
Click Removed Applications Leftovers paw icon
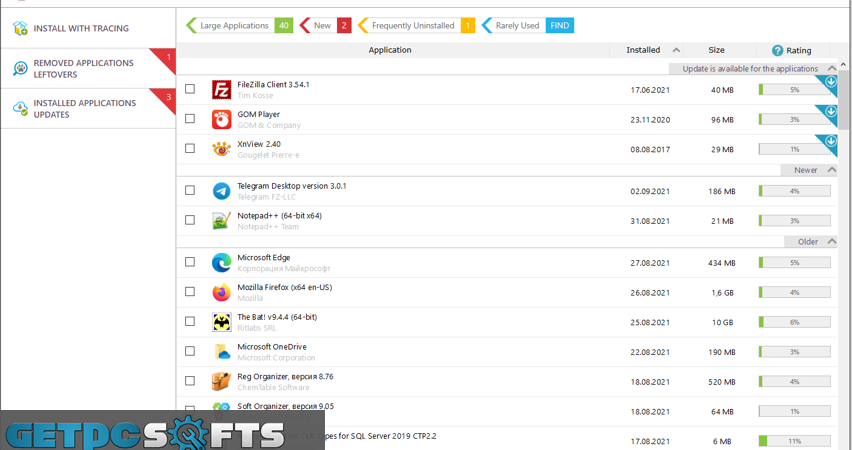pyautogui.click(x=20, y=68)
